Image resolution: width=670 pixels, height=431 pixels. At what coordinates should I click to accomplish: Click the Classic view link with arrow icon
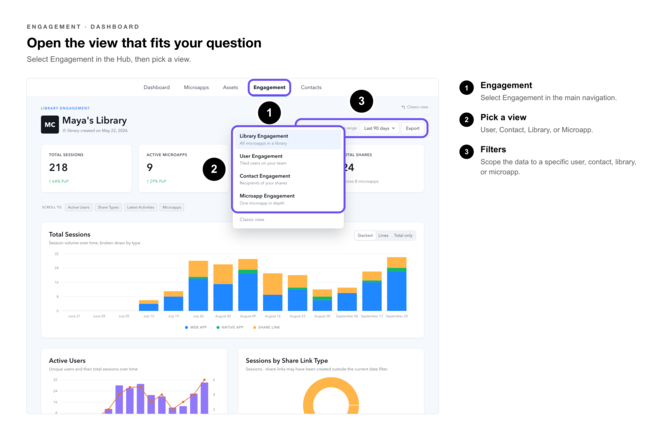click(x=414, y=107)
